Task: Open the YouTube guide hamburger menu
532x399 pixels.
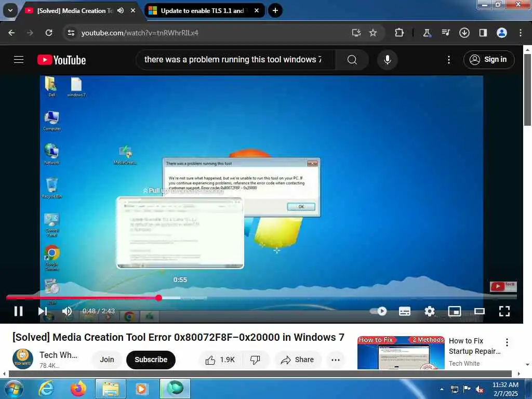Action: 19,60
